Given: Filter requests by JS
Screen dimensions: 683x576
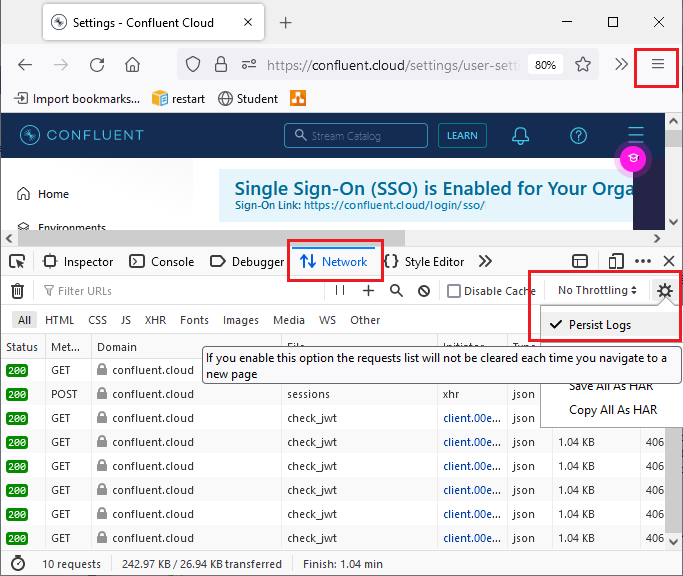Looking at the screenshot, I should click(x=126, y=320).
